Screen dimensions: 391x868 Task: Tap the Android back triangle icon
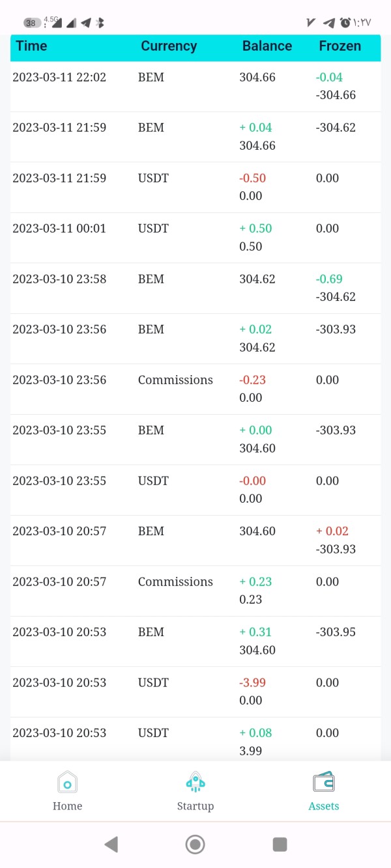click(111, 845)
